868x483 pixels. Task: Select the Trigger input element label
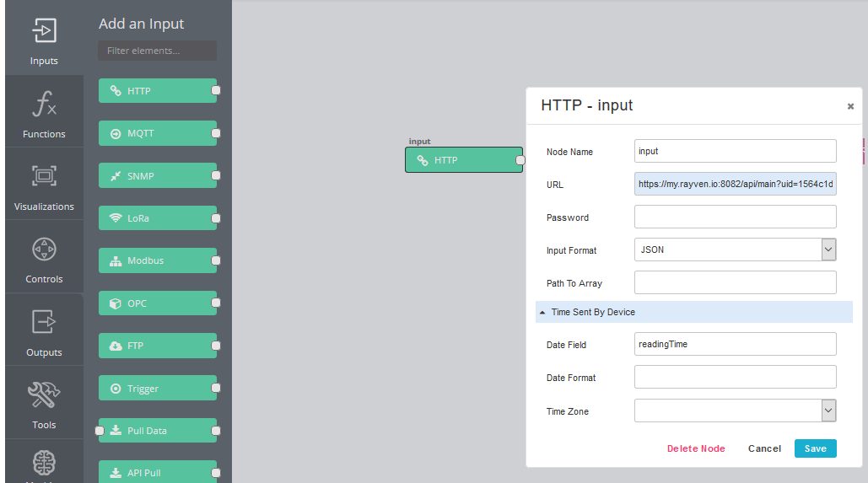143,389
